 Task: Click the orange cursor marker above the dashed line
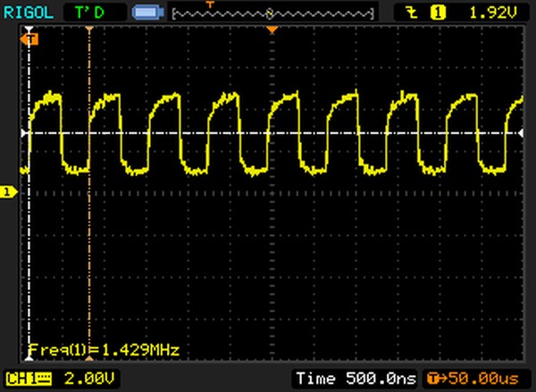pyautogui.click(x=88, y=29)
